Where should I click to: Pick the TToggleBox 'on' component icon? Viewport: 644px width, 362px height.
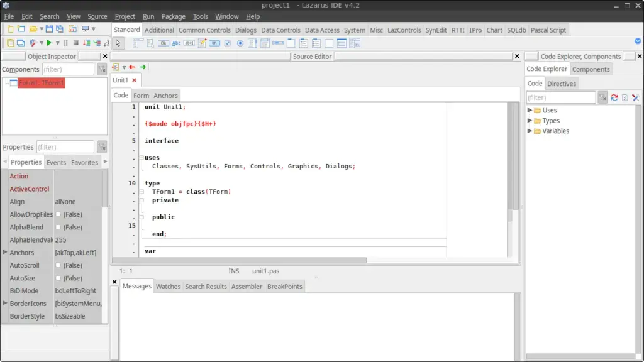[x=214, y=43]
